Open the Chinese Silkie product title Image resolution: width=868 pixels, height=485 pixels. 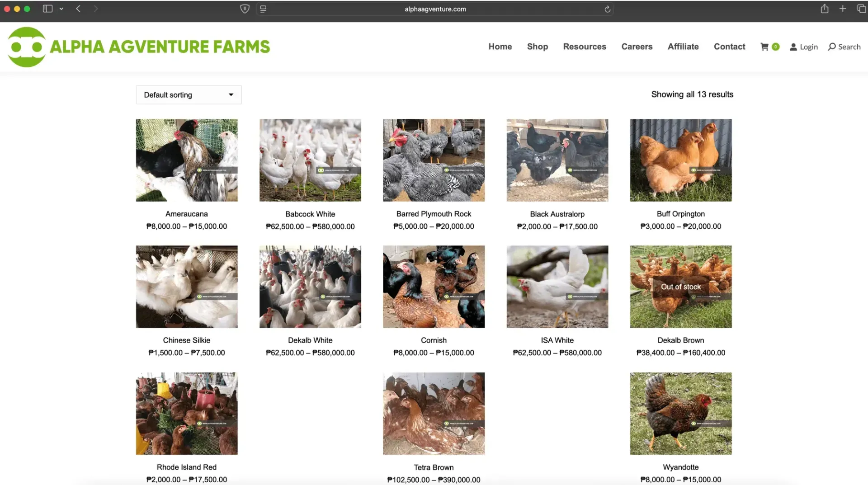[x=186, y=340]
